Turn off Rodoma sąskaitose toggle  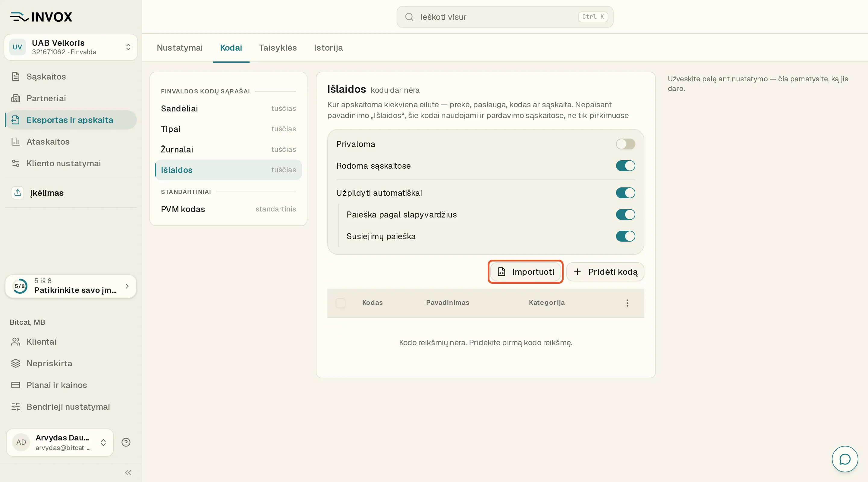point(625,166)
